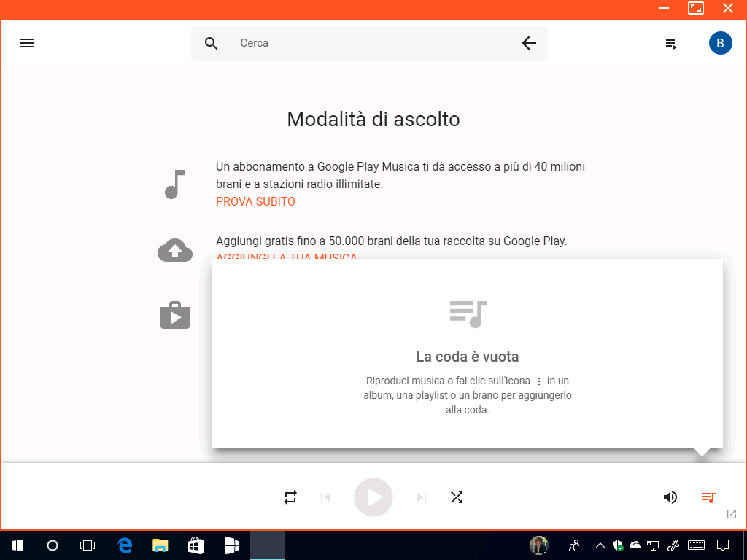Open the playlist queue icon in header
The width and height of the screenshot is (747, 560).
671,44
